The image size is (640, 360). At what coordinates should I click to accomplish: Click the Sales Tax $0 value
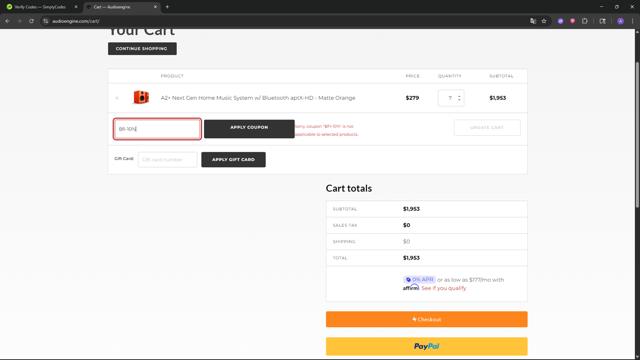[407, 225]
